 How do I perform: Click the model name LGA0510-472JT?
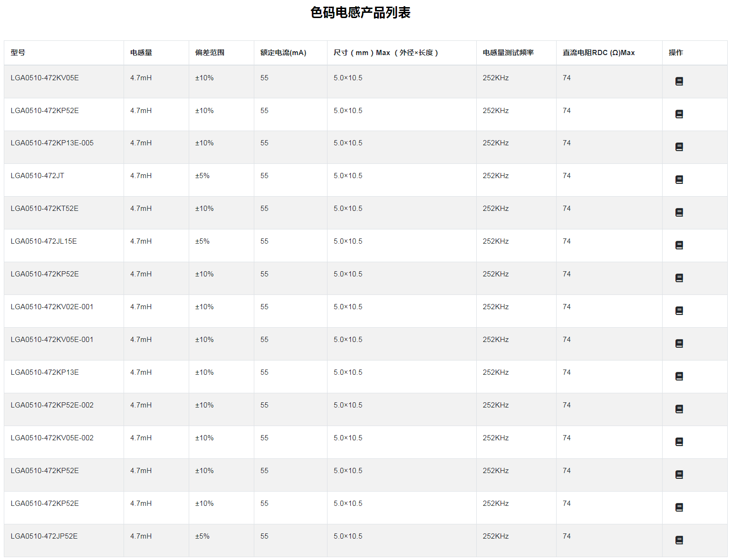pyautogui.click(x=38, y=176)
